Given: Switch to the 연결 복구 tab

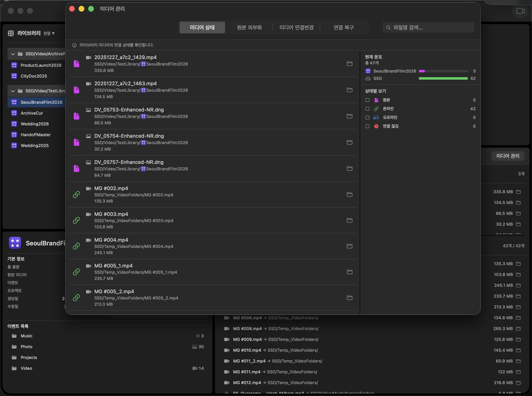Looking at the screenshot, I should click(x=344, y=28).
